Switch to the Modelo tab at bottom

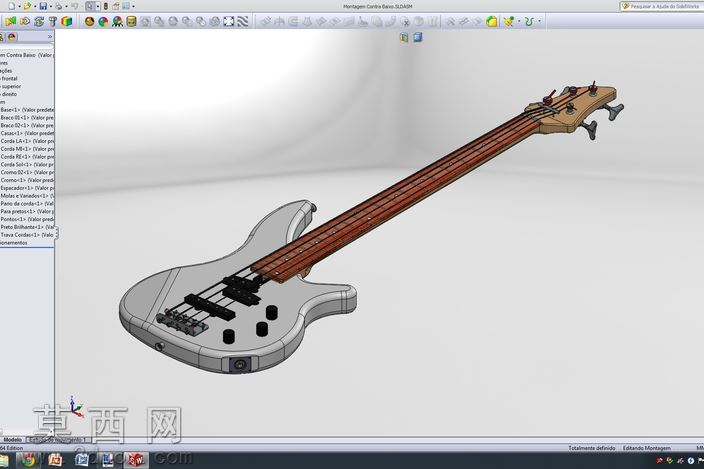pos(13,440)
